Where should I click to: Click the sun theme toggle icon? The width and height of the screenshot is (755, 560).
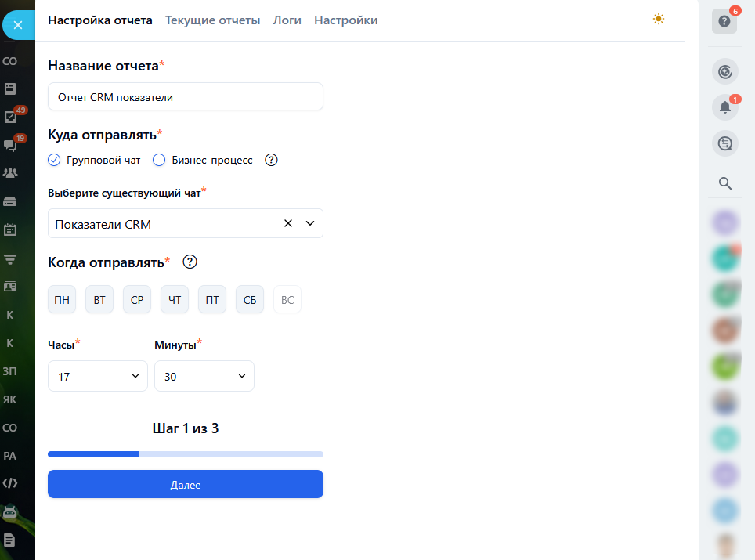click(658, 19)
